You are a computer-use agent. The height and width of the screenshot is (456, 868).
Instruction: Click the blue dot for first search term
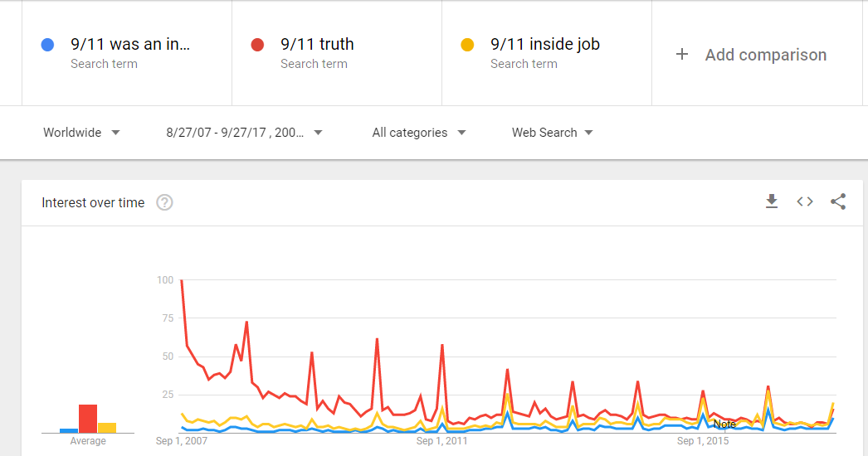48,45
